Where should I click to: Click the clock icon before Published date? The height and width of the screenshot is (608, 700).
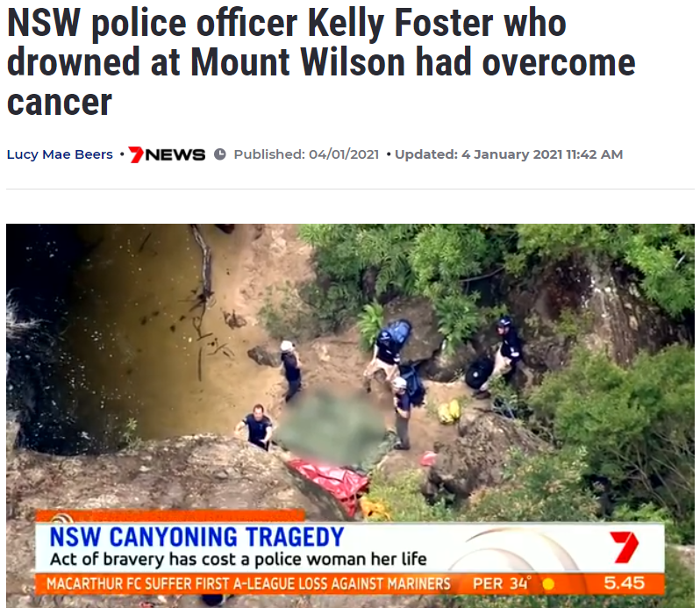[219, 154]
